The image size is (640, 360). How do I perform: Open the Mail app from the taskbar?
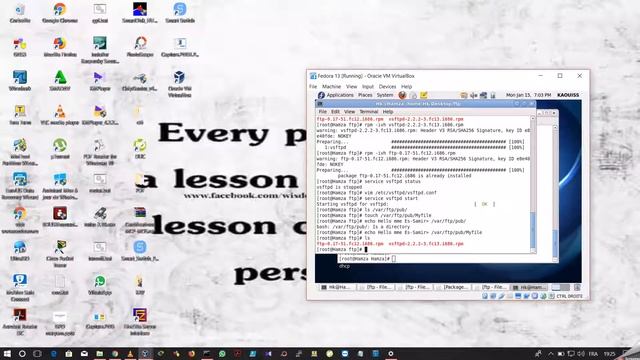point(84,353)
